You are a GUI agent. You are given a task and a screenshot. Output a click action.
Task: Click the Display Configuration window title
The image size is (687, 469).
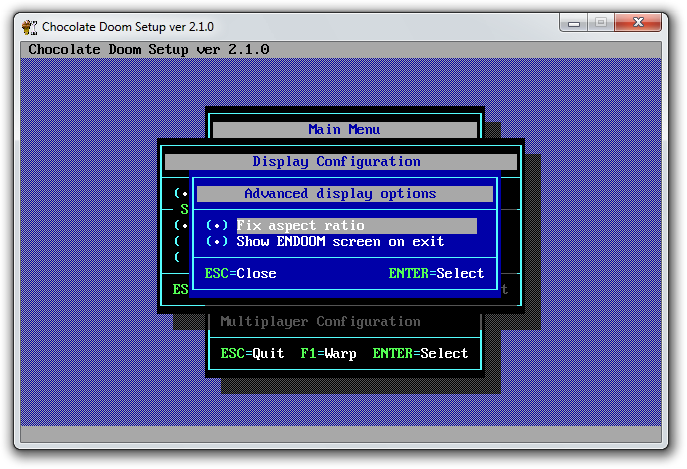click(x=337, y=162)
